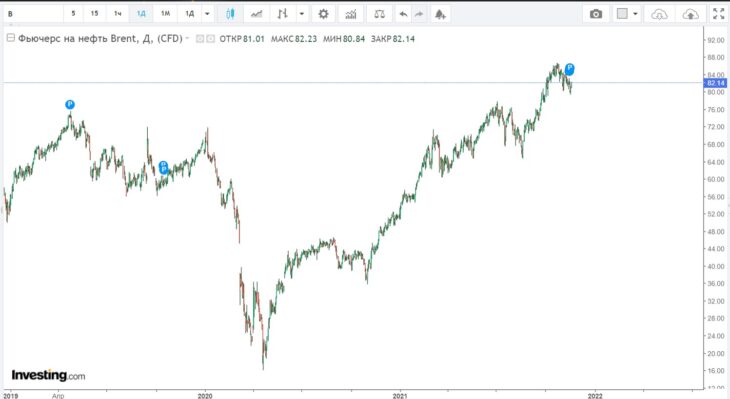Undo the last chart action
The height and width of the screenshot is (399, 730).
pos(403,14)
